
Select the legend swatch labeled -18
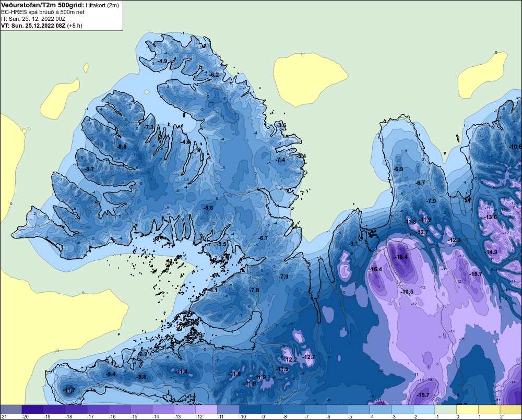coord(76,410)
